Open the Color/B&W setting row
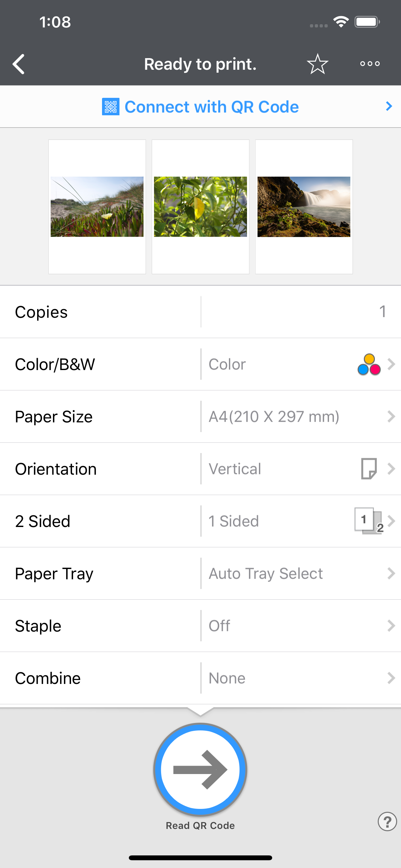This screenshot has width=401, height=868. (x=200, y=364)
